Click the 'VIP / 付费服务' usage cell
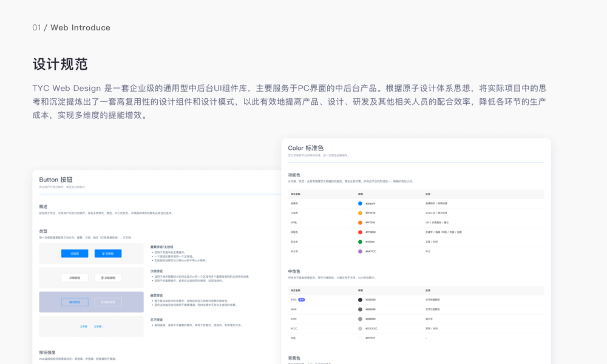Viewport: 607px width, 364px height. [x=437, y=223]
